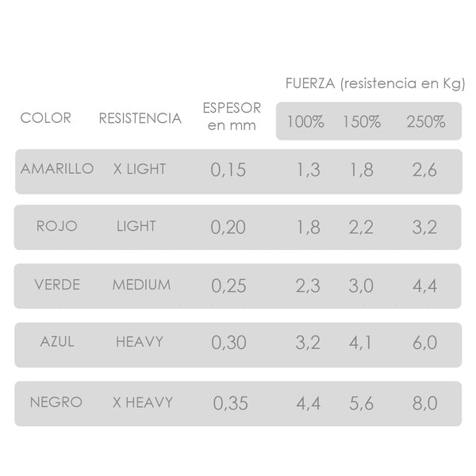Select the VERDE row label
The width and height of the screenshot is (476, 476).
[x=57, y=285]
